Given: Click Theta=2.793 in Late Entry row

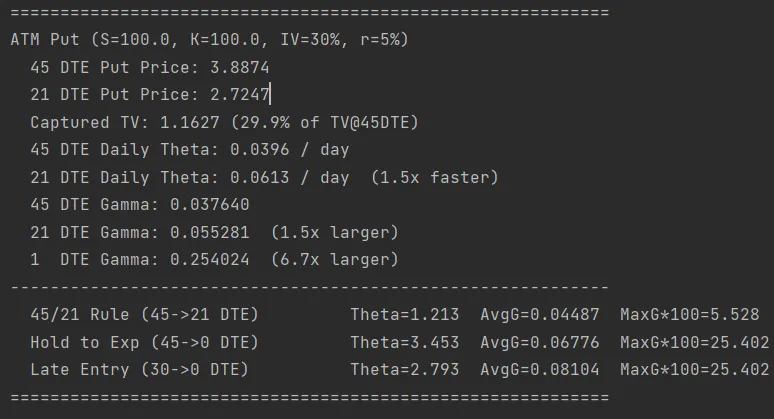Looking at the screenshot, I should click(x=405, y=369).
